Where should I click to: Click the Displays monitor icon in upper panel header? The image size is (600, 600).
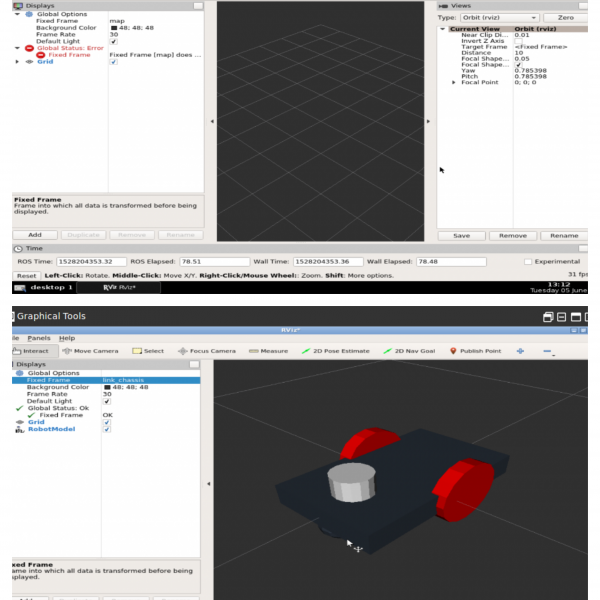[x=18, y=6]
